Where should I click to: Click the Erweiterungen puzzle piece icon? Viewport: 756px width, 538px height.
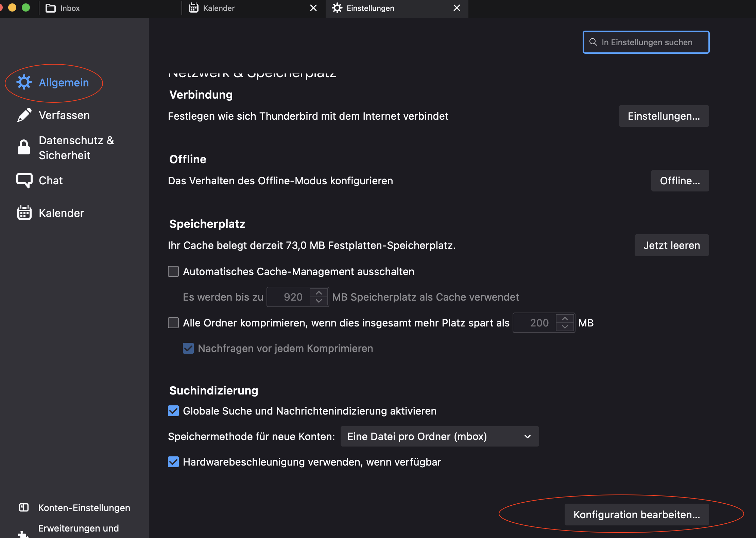(23, 534)
